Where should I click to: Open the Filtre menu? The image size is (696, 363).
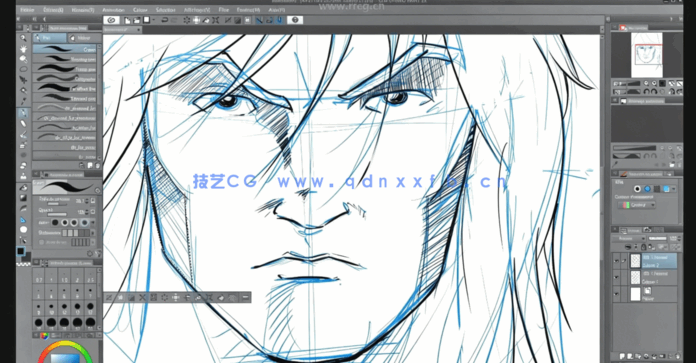(x=224, y=9)
